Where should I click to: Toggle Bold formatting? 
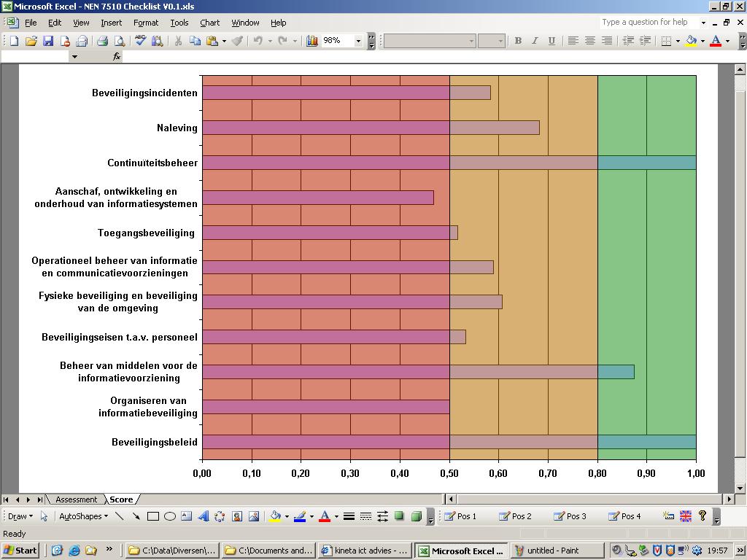[518, 41]
